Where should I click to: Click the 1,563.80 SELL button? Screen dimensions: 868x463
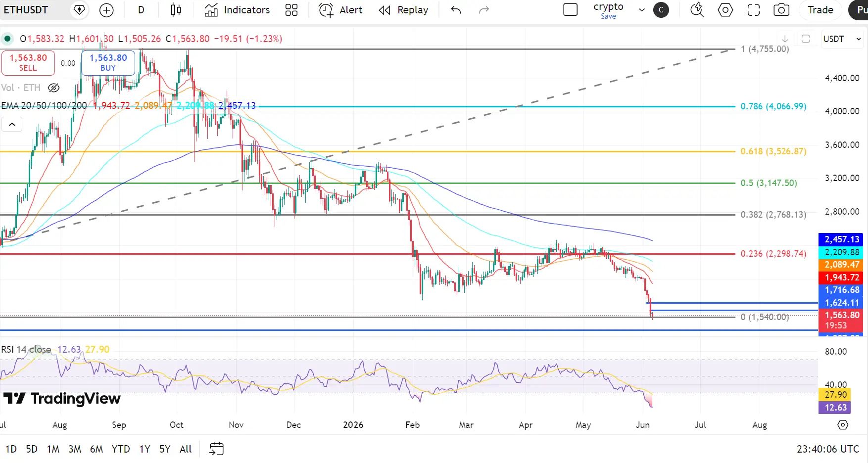pyautogui.click(x=28, y=63)
